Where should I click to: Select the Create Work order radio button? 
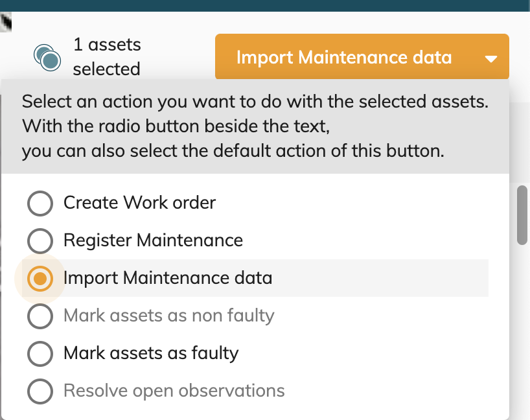(x=40, y=204)
